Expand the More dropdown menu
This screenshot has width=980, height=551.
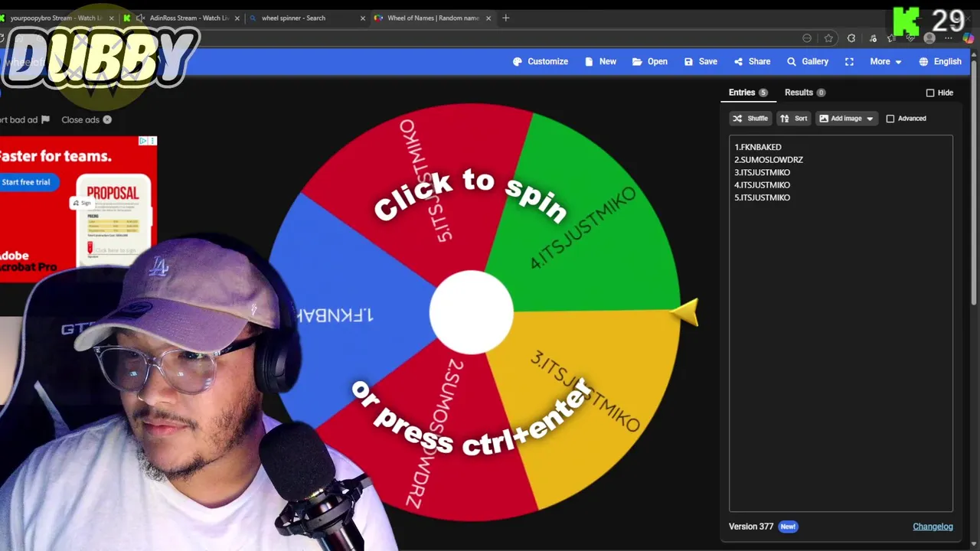coord(886,61)
